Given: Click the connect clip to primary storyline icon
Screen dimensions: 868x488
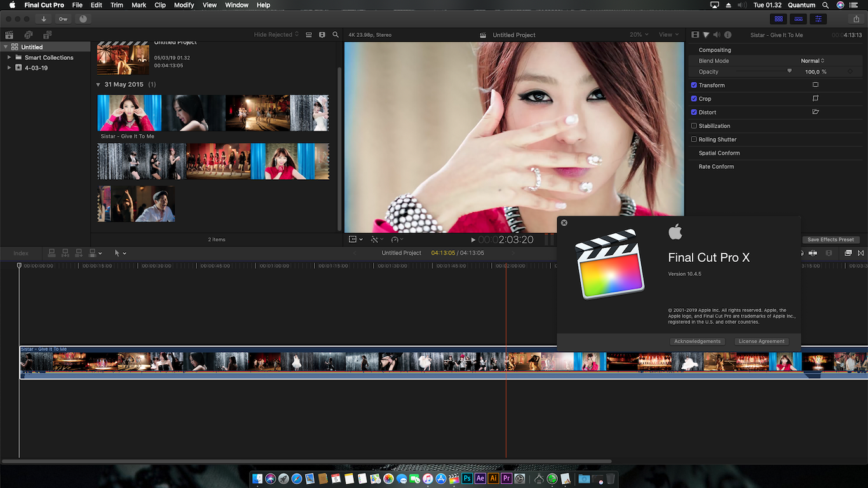Looking at the screenshot, I should (52, 253).
